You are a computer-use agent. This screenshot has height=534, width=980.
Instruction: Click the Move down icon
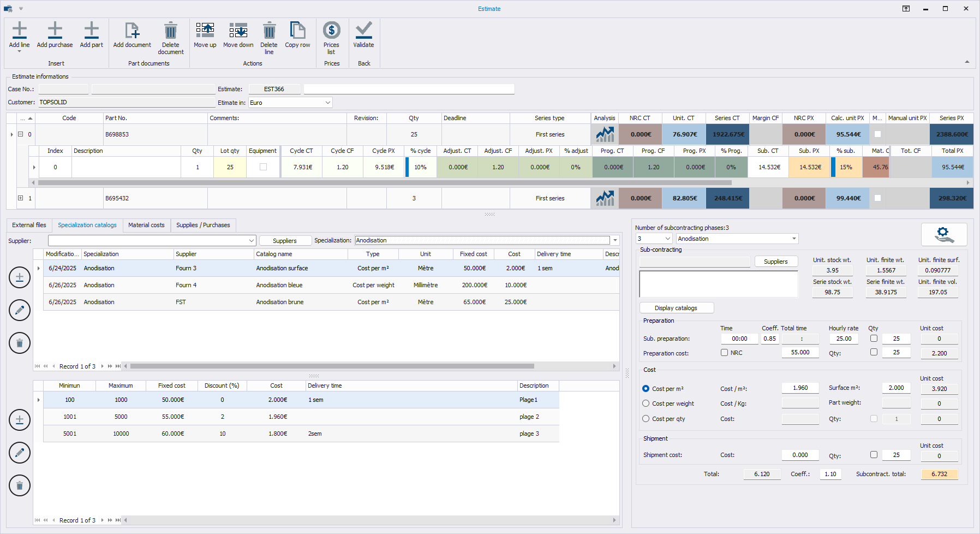tap(238, 31)
